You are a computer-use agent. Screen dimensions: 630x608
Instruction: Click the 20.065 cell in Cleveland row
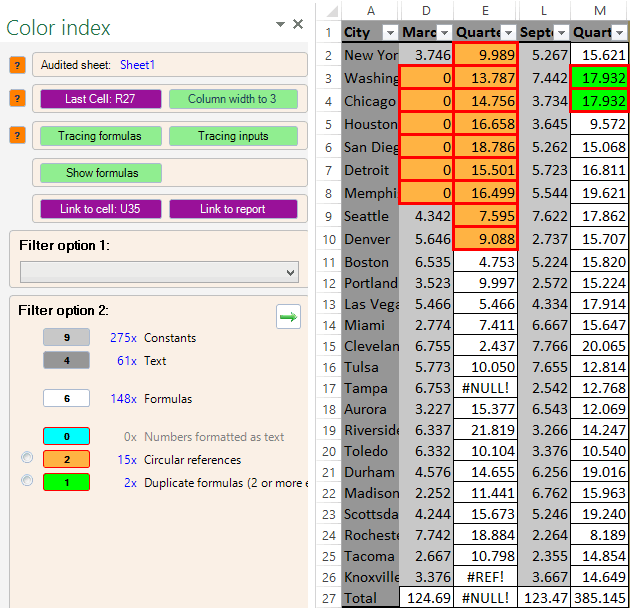click(599, 346)
